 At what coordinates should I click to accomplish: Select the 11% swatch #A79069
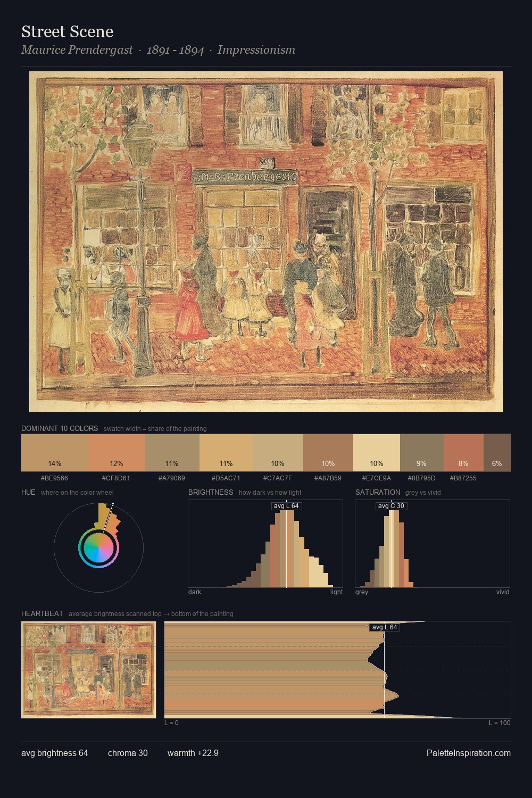tap(172, 453)
